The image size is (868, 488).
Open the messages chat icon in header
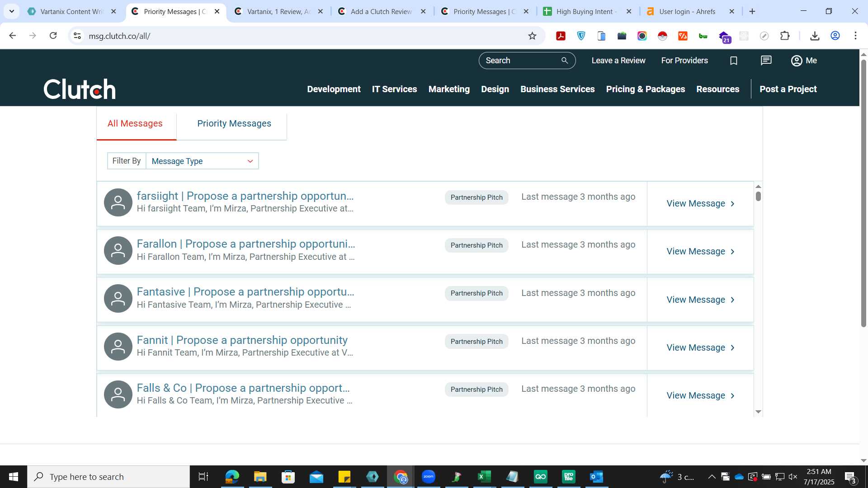pos(766,61)
